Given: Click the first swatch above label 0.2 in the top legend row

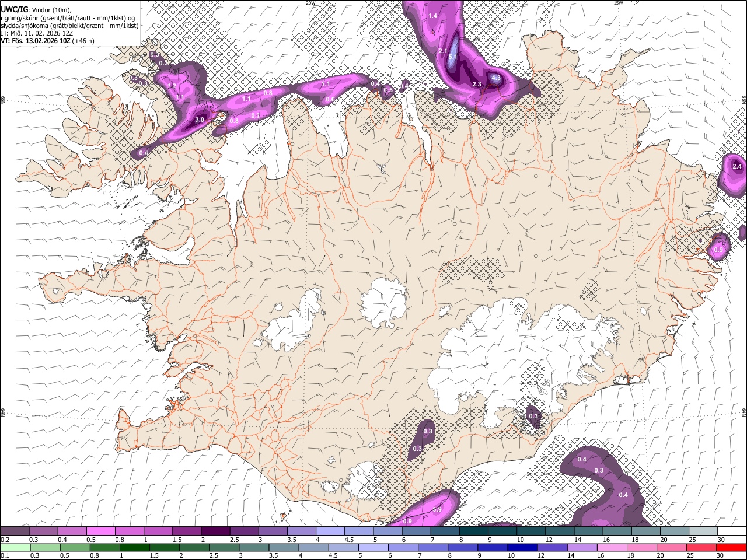Looking at the screenshot, I should click(x=15, y=531).
